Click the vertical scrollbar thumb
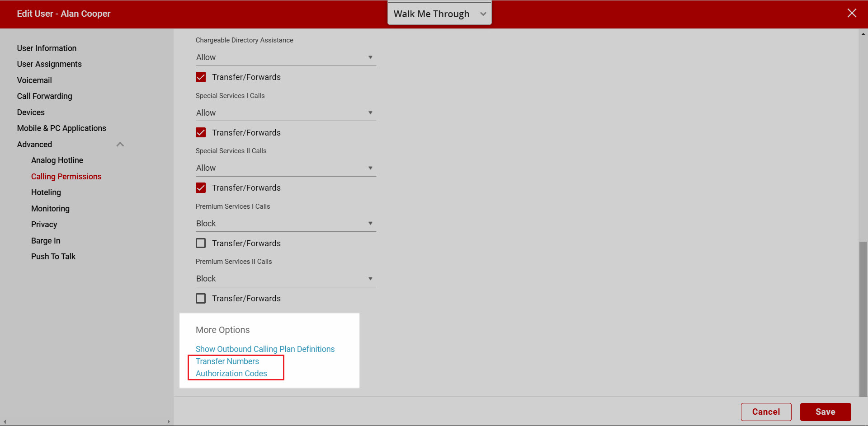The image size is (868, 426). coord(863,319)
